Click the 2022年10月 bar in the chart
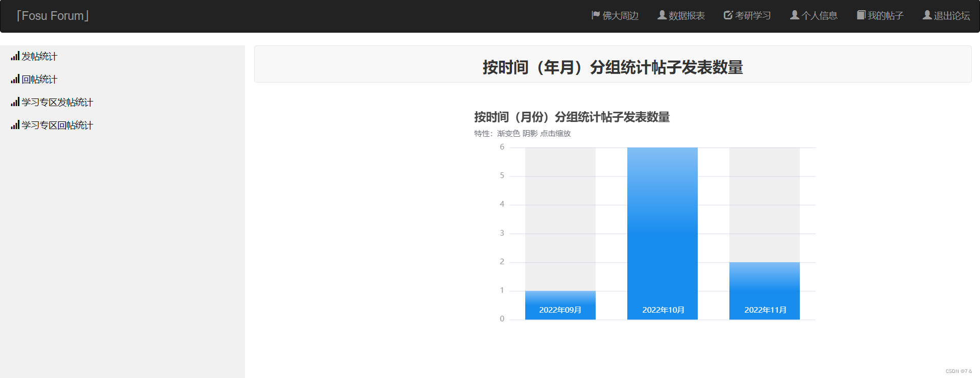This screenshot has height=378, width=980. click(x=663, y=234)
